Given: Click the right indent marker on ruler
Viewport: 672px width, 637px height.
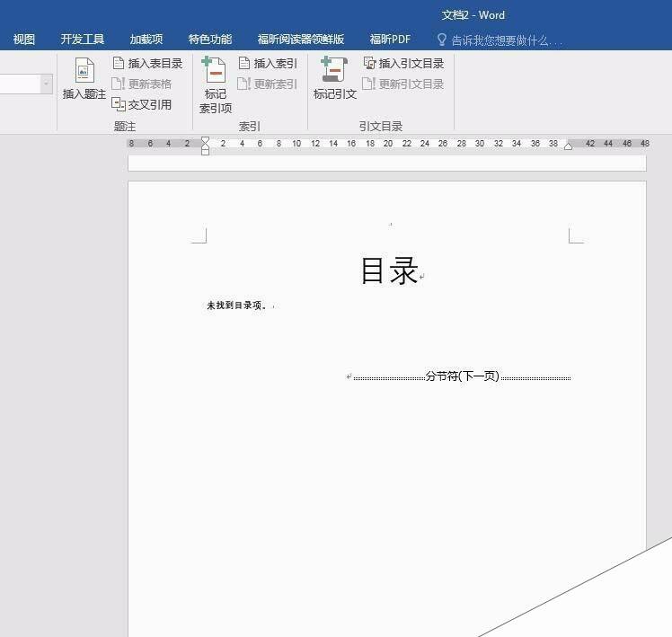Looking at the screenshot, I should tap(569, 146).
